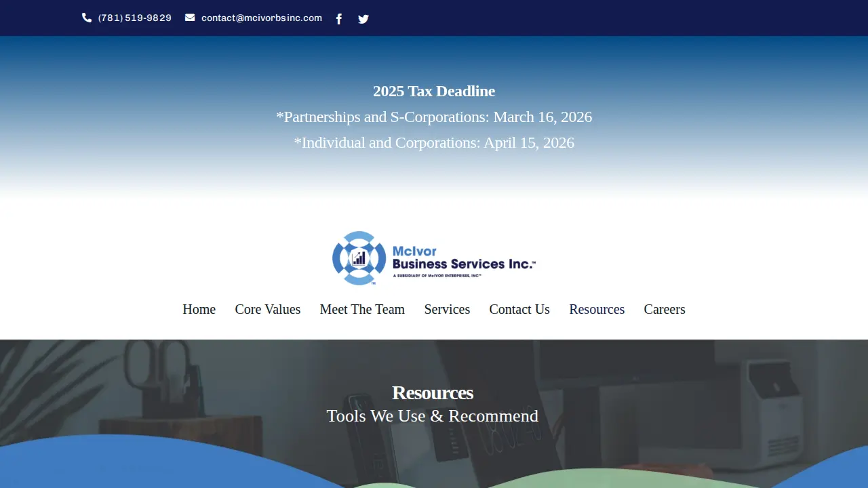Email contact@mcivorbsinc.com
The height and width of the screenshot is (488, 868).
(262, 18)
